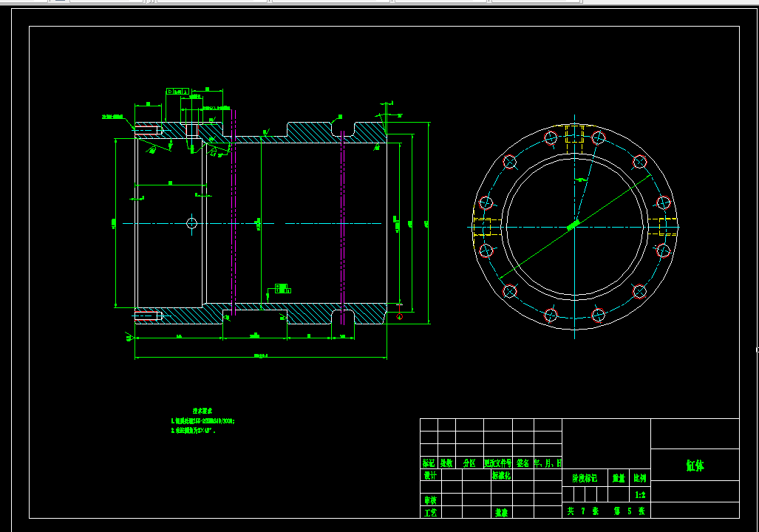Viewport: 759px width, 532px height.
Task: Select the 年、月、日 column header
Action: coord(548,463)
